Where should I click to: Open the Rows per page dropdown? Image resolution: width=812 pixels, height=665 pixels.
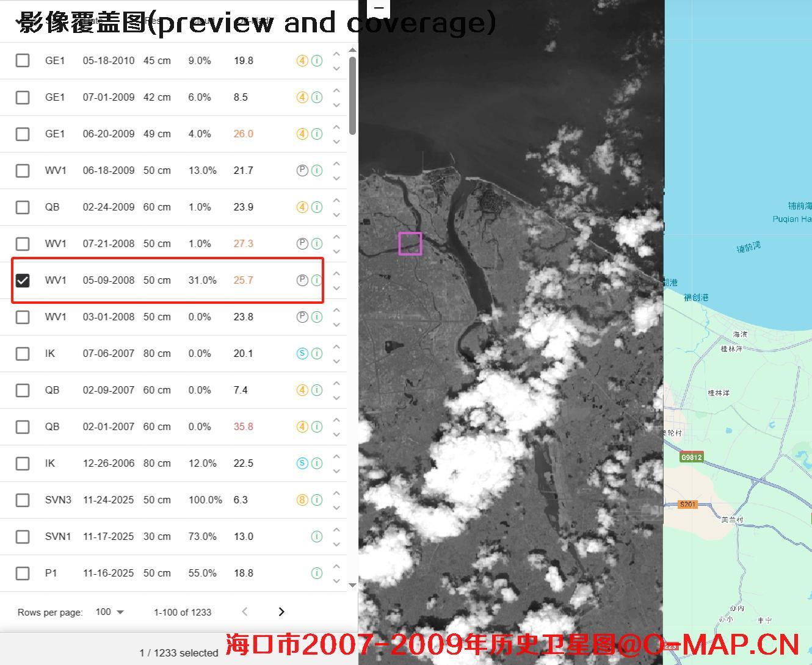[109, 611]
